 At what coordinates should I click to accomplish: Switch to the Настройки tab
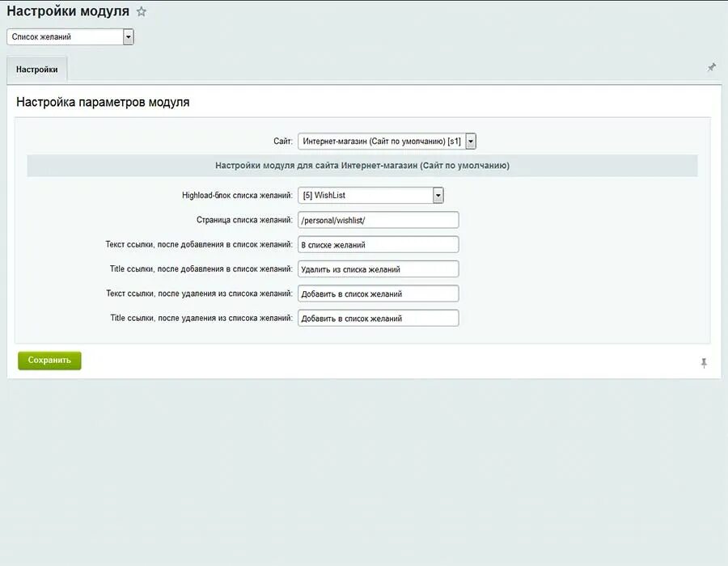(x=37, y=70)
